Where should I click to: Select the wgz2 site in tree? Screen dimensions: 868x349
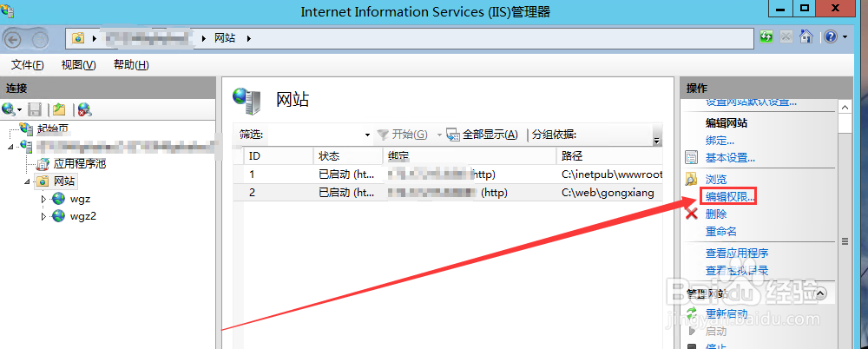(x=83, y=216)
